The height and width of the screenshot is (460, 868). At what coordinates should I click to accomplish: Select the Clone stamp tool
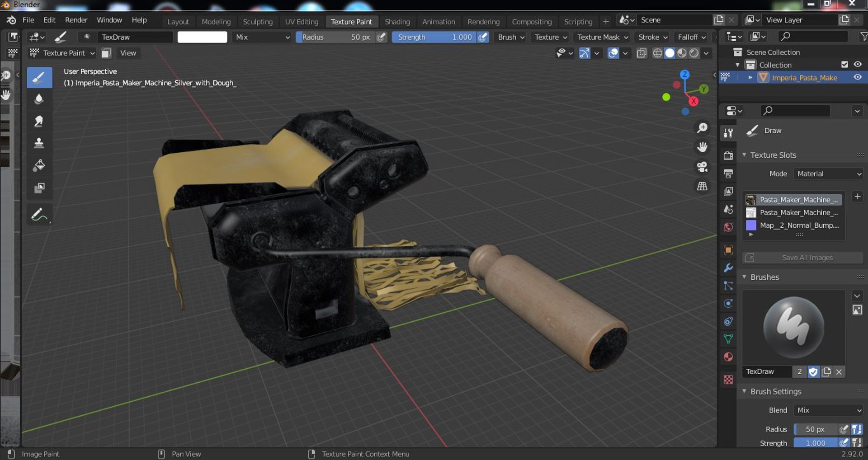pyautogui.click(x=39, y=143)
